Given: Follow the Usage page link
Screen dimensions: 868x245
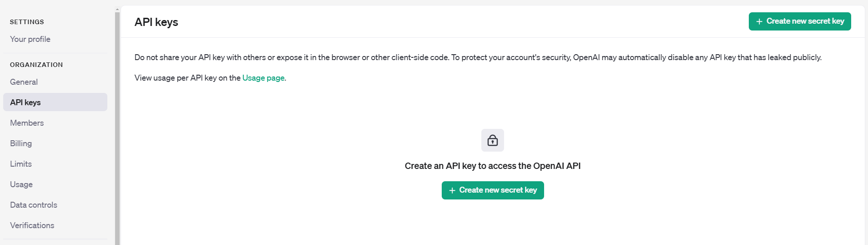Looking at the screenshot, I should click(x=263, y=78).
